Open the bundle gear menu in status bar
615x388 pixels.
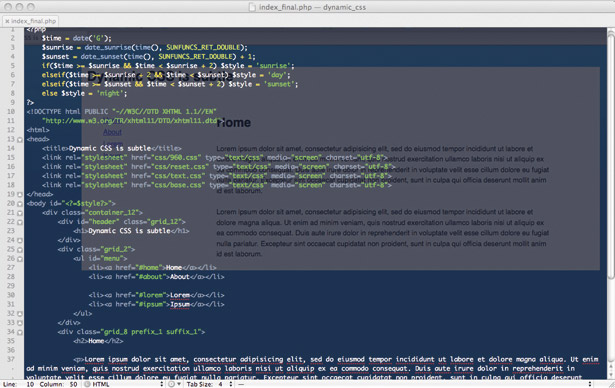[174, 384]
